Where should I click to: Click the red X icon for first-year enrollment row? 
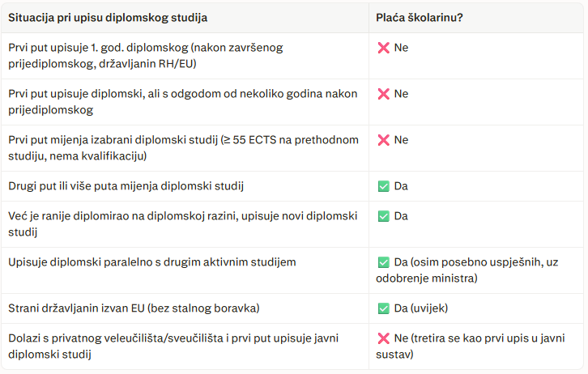383,48
